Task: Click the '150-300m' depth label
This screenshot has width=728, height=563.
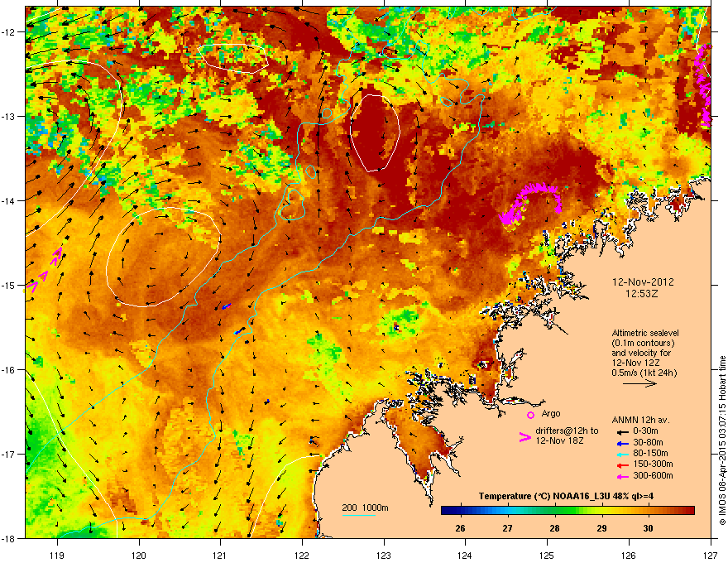Action: (653, 464)
